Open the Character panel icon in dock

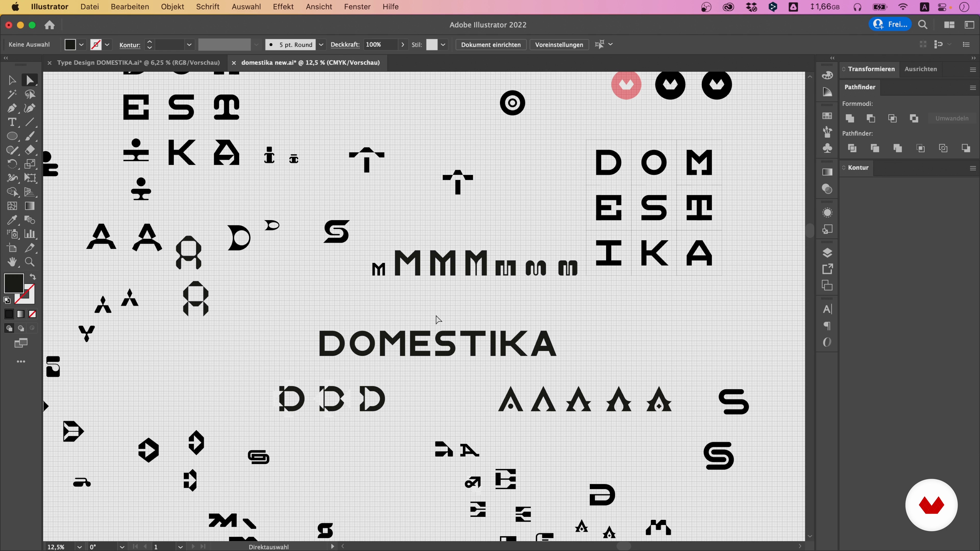point(827,309)
